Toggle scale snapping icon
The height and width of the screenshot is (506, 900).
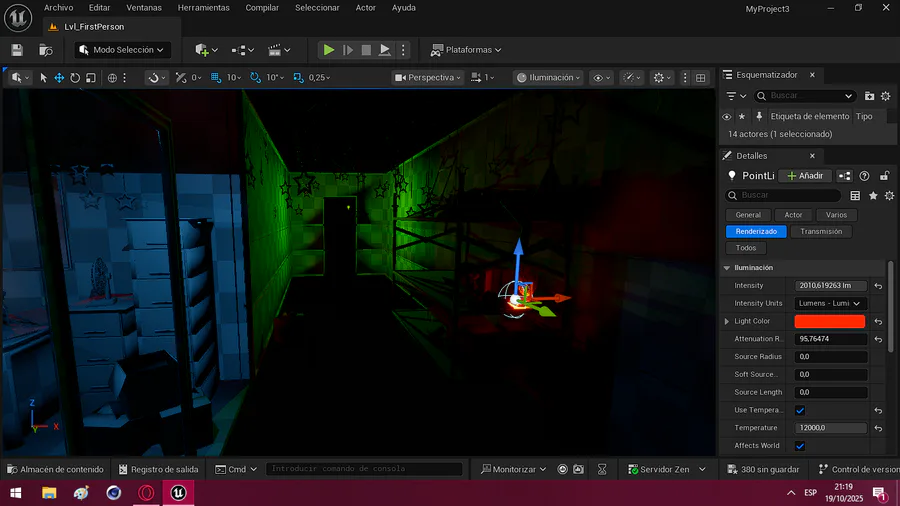pyautogui.click(x=298, y=77)
